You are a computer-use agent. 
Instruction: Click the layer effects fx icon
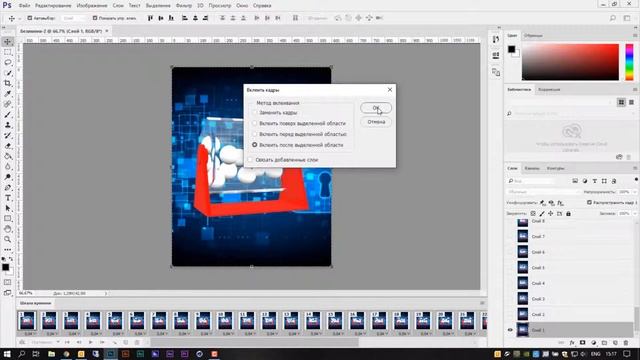[572, 343]
